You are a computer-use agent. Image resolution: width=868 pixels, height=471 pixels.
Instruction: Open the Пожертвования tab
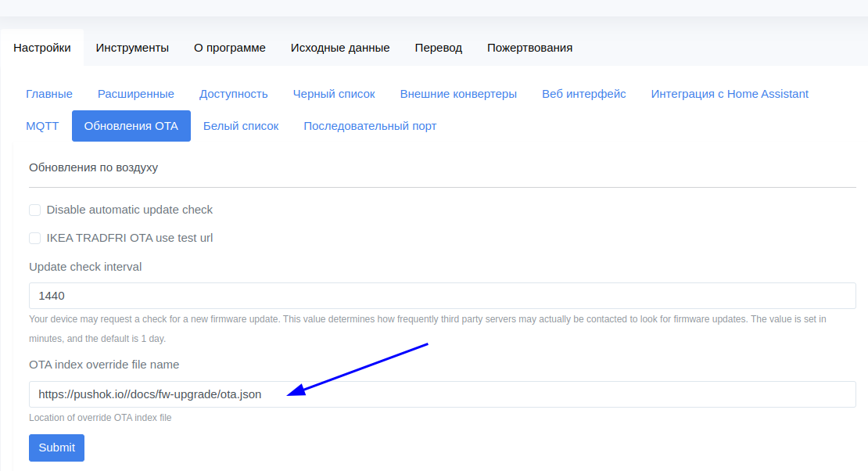(x=529, y=48)
